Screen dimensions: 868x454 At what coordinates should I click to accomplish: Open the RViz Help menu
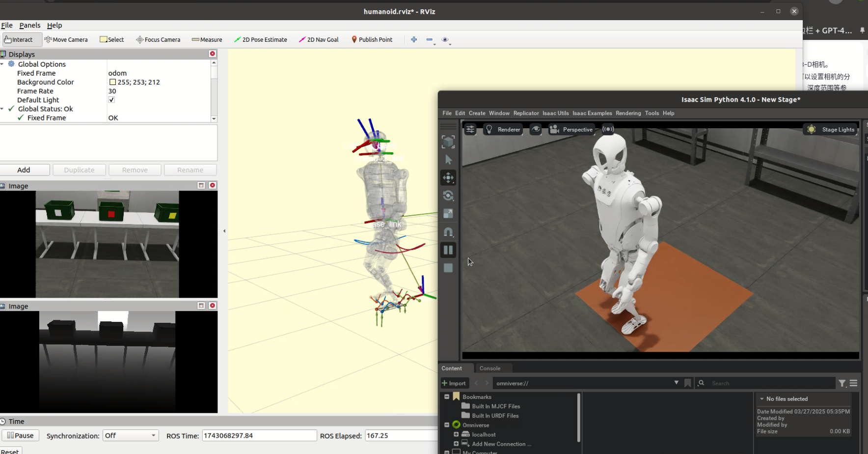pos(54,25)
